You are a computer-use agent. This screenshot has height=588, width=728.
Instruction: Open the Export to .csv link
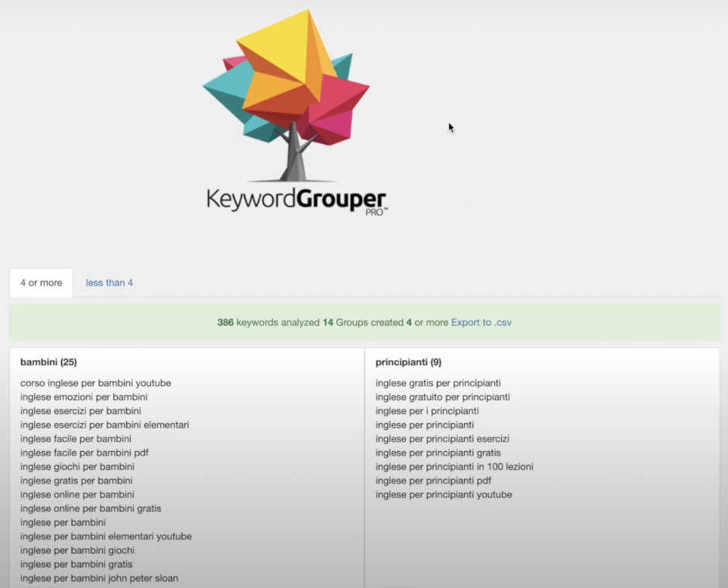pyautogui.click(x=480, y=322)
